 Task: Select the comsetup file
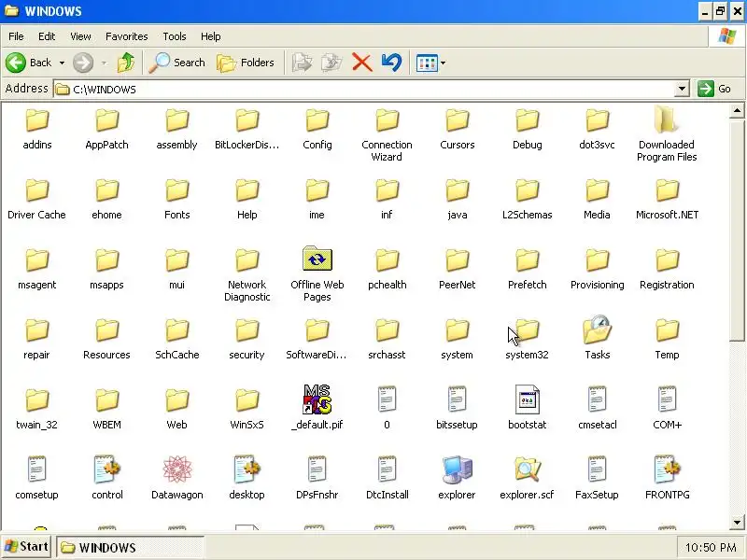(x=36, y=478)
